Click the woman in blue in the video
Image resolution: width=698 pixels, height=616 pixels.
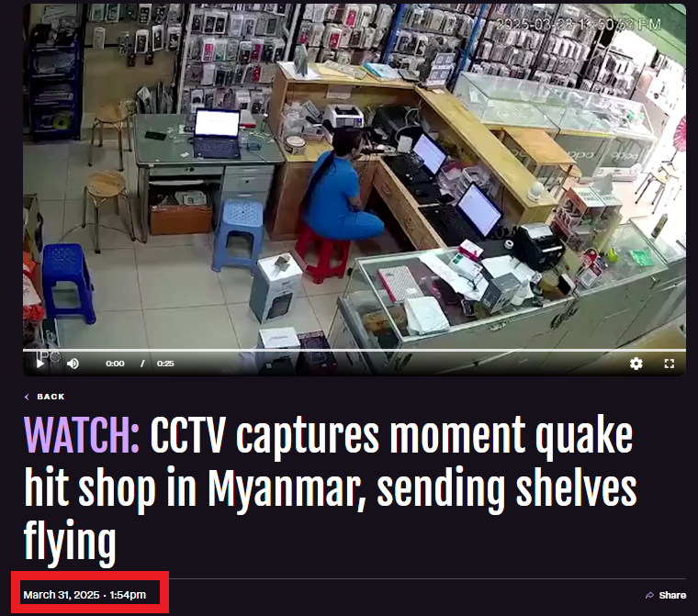coord(341,187)
